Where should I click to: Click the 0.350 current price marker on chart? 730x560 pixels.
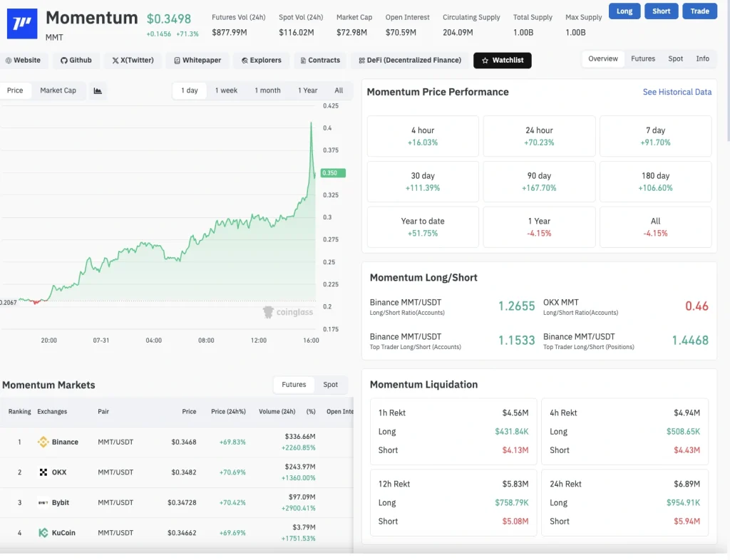(333, 173)
